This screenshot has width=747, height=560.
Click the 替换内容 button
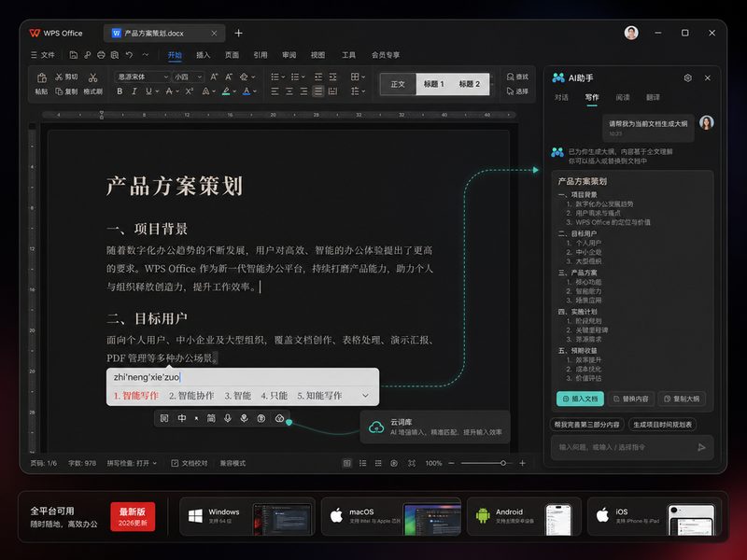pos(631,399)
